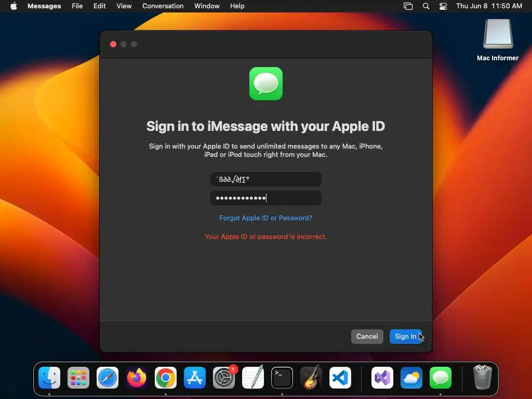Open the Trash in the dock
Viewport: 532px width, 399px height.
click(483, 378)
